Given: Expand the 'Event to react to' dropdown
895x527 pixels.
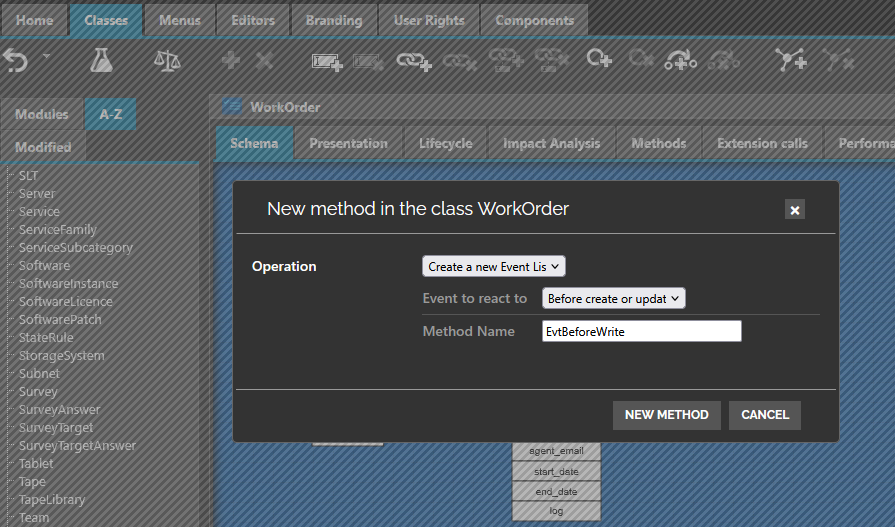Looking at the screenshot, I should pos(613,299).
